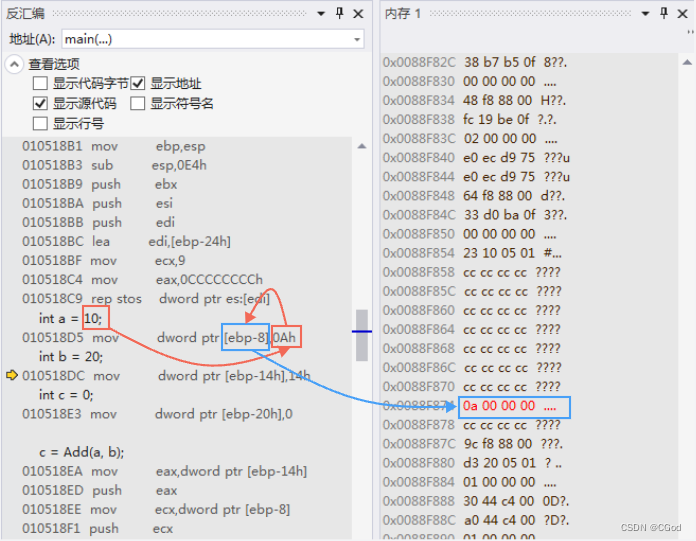This screenshot has height=541, width=696.
Task: Click the 反汇编 panel title
Action: coord(25,14)
